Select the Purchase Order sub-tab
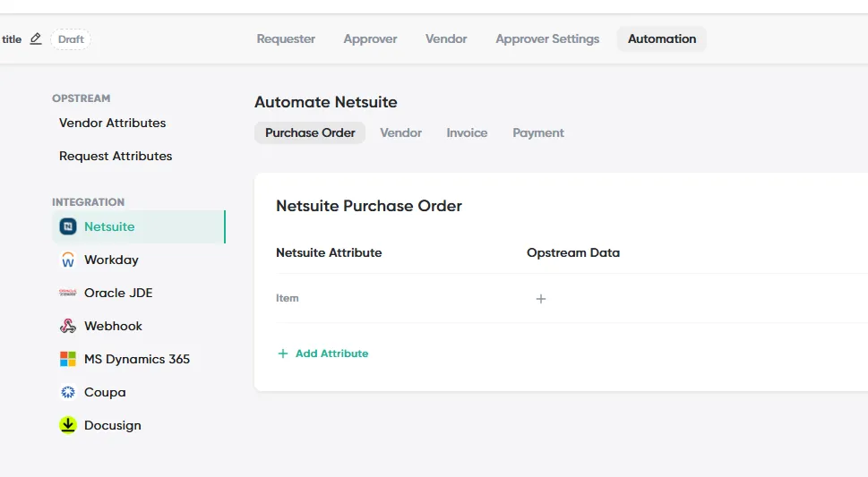Viewport: 868px width, 477px height. 310,132
